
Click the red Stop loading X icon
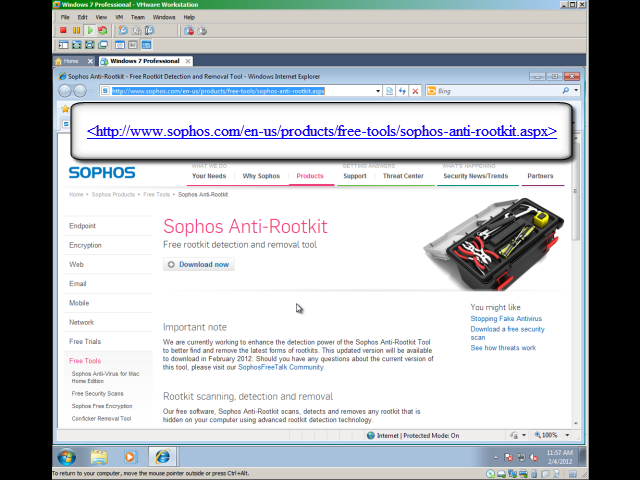point(414,91)
